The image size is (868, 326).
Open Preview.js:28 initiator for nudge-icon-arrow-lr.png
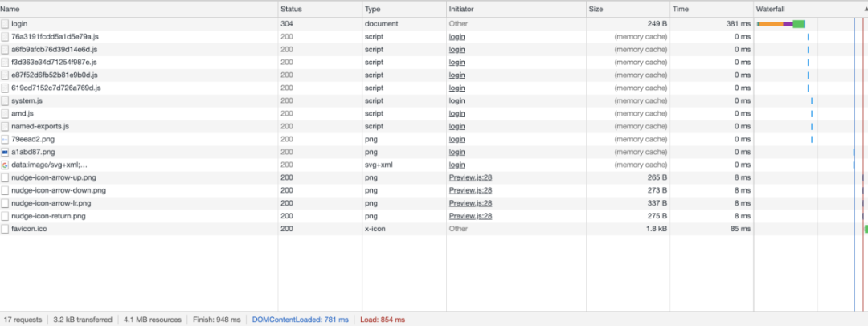click(470, 203)
